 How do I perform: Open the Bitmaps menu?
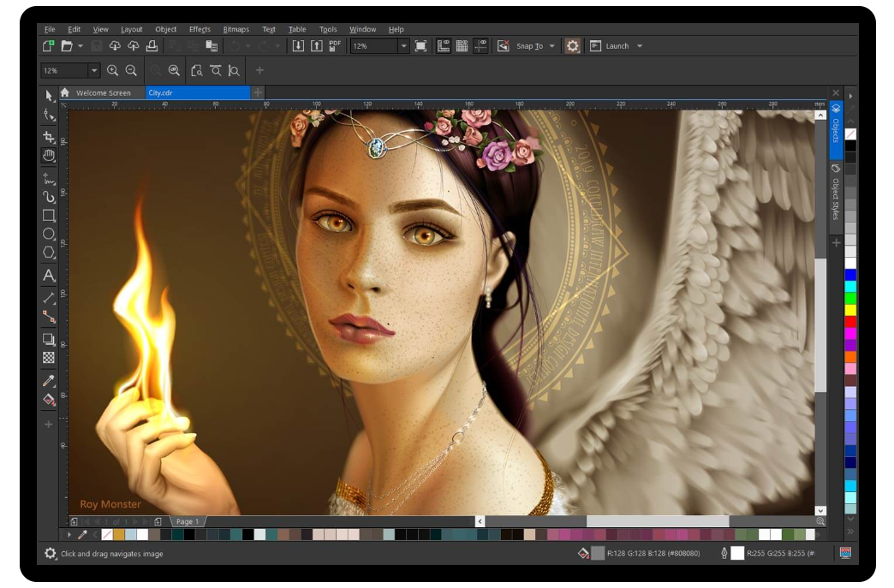(x=235, y=29)
